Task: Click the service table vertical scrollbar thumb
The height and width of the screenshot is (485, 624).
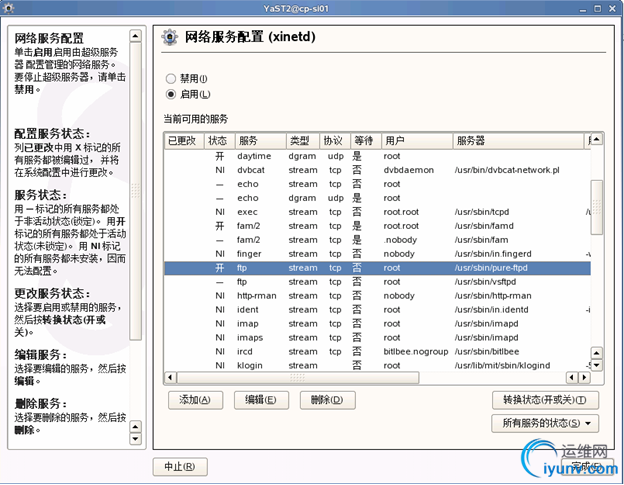Action: coord(597,207)
